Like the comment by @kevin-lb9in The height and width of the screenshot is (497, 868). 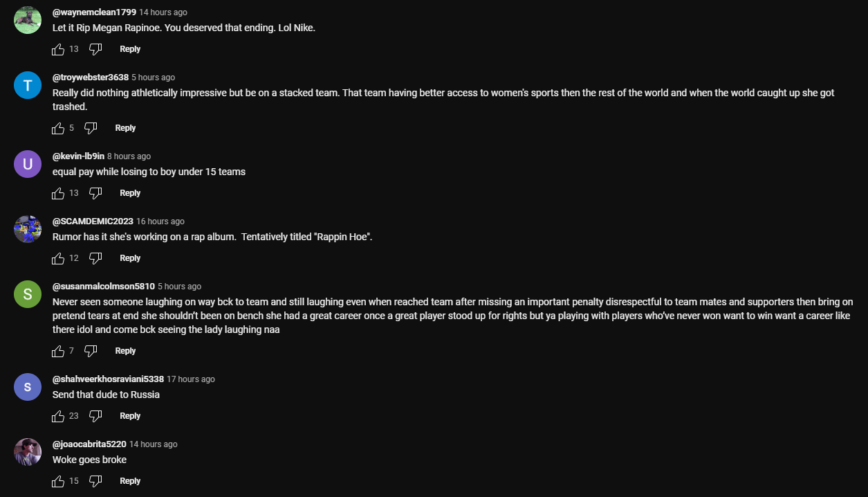click(58, 193)
